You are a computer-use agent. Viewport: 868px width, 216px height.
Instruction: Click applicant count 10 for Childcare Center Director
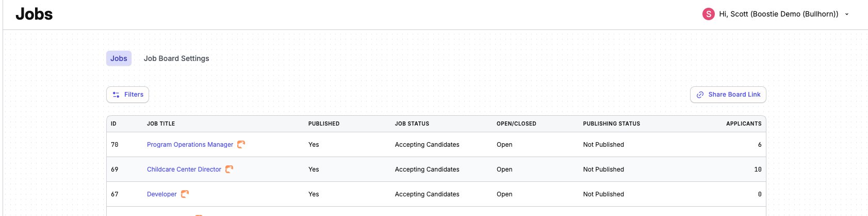758,169
